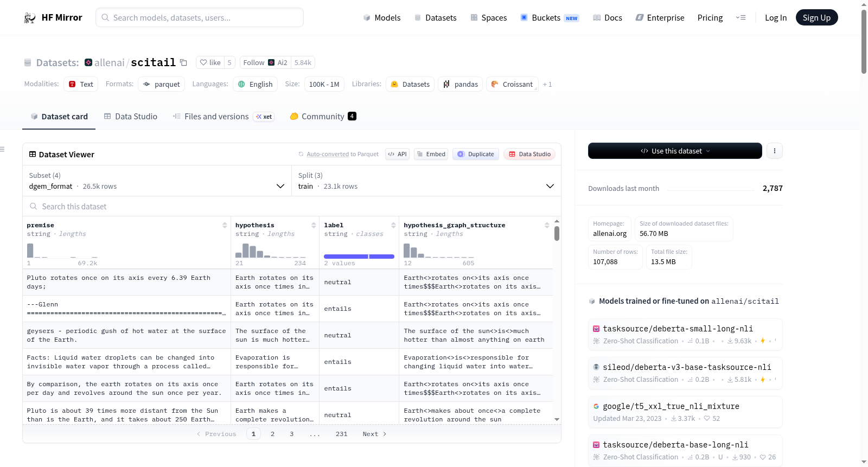Image resolution: width=868 pixels, height=467 pixels.
Task: Go to the Community tab
Action: [x=323, y=117]
